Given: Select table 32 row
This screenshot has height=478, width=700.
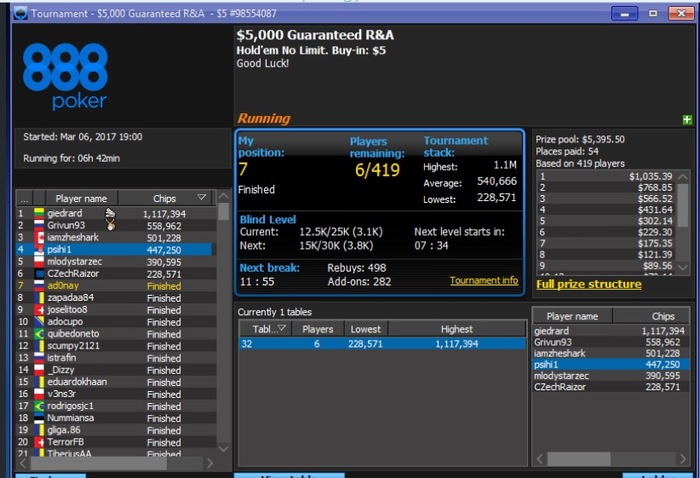Looking at the screenshot, I should (382, 344).
